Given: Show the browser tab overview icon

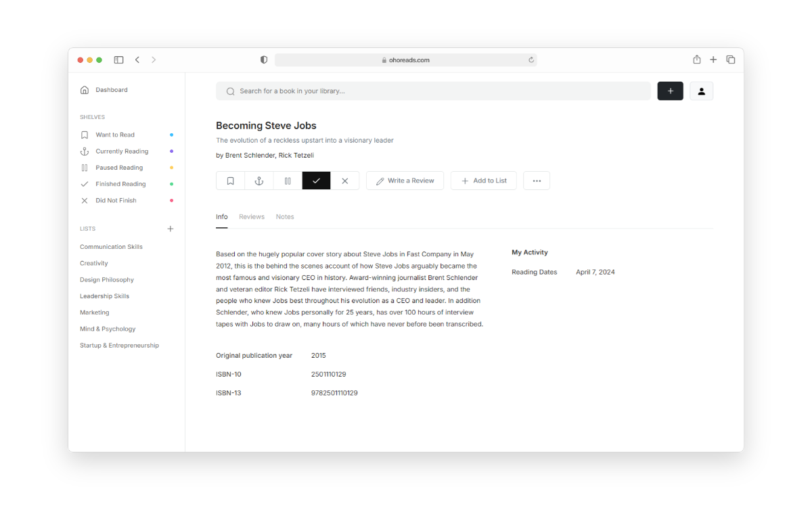Looking at the screenshot, I should [731, 60].
